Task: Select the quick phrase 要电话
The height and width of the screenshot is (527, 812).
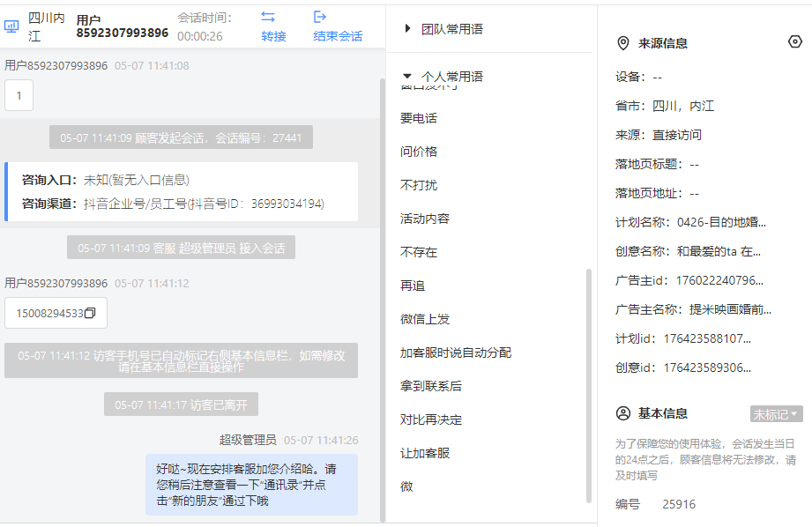Action: click(419, 118)
